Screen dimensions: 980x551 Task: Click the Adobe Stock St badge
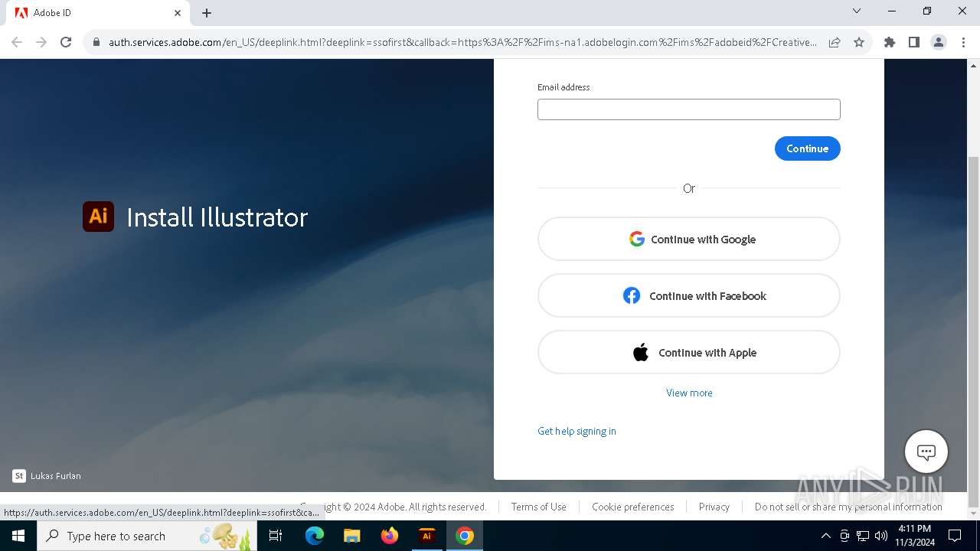[19, 476]
